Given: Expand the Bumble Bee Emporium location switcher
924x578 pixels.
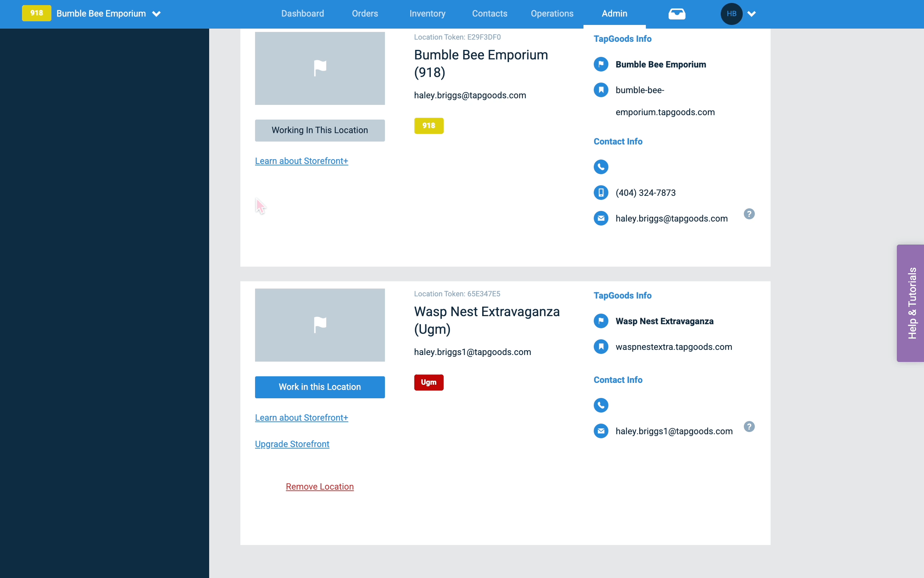Looking at the screenshot, I should 156,14.
